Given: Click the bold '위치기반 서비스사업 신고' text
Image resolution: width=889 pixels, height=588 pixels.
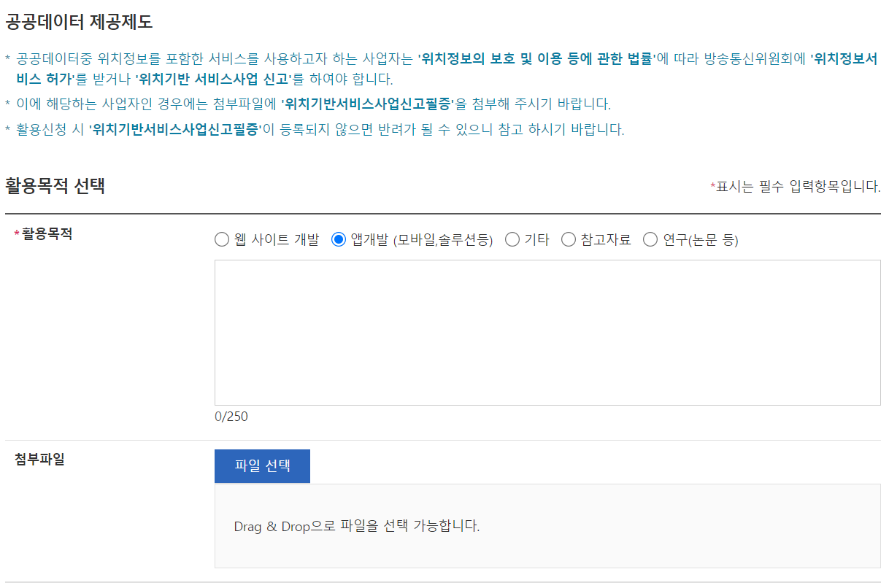Looking at the screenshot, I should click(x=213, y=79).
